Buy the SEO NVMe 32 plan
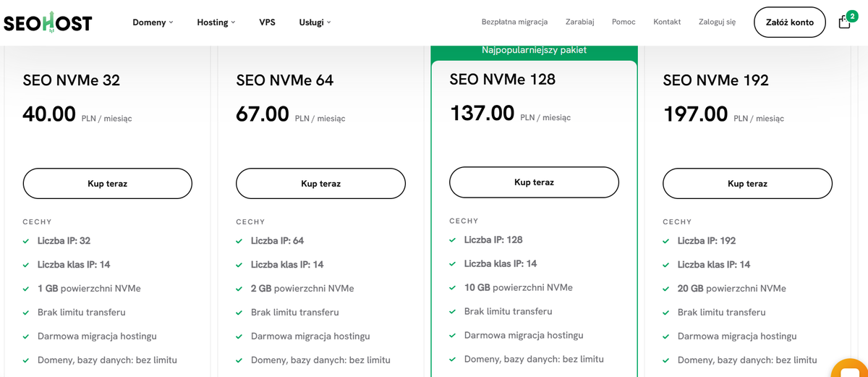The width and height of the screenshot is (868, 377). point(108,184)
